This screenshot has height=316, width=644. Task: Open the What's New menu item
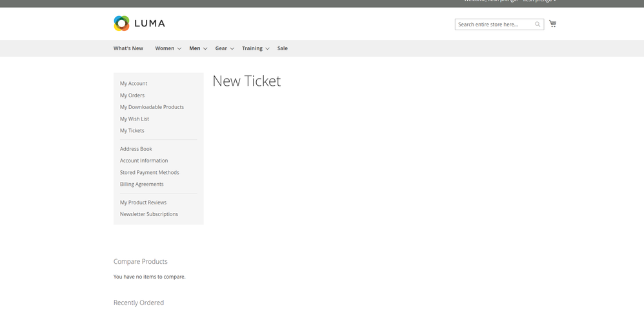(x=128, y=48)
